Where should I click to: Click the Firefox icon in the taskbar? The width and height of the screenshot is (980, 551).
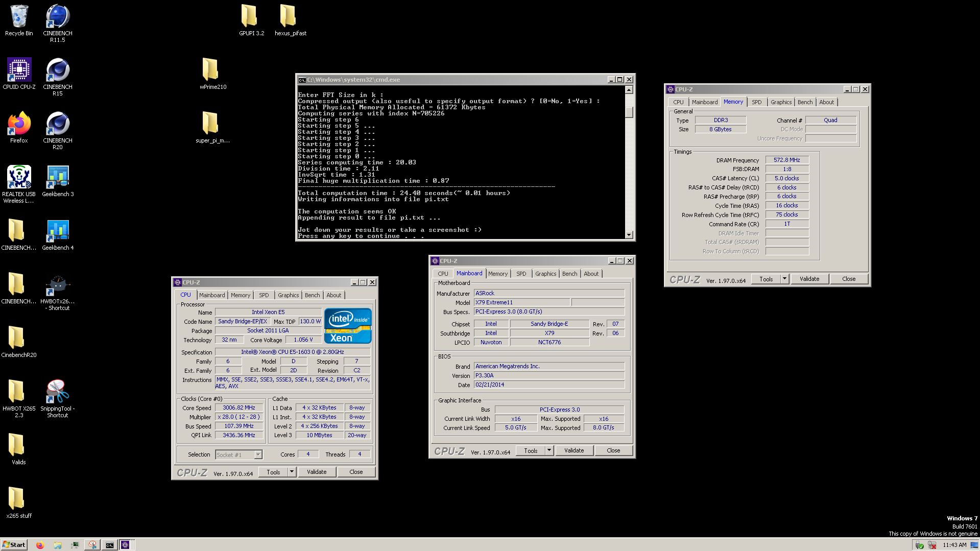click(40, 545)
